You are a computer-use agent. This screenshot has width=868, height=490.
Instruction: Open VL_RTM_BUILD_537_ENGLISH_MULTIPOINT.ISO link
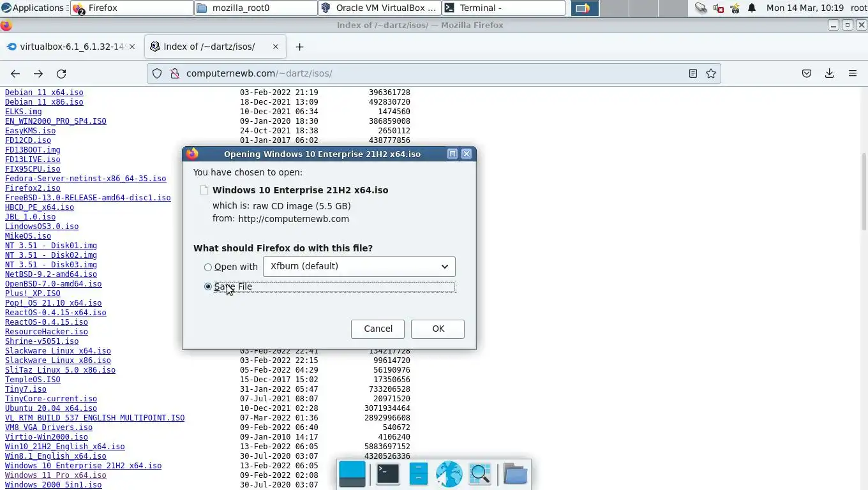tap(94, 418)
